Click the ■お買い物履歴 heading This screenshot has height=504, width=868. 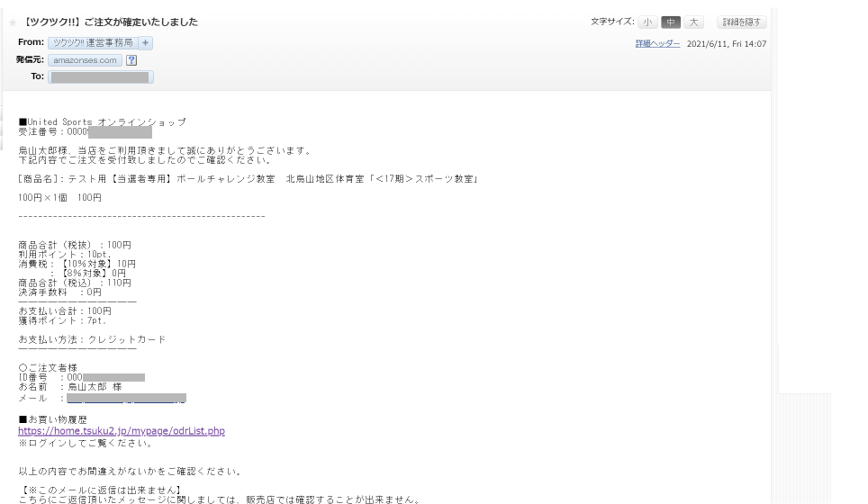(x=52, y=419)
